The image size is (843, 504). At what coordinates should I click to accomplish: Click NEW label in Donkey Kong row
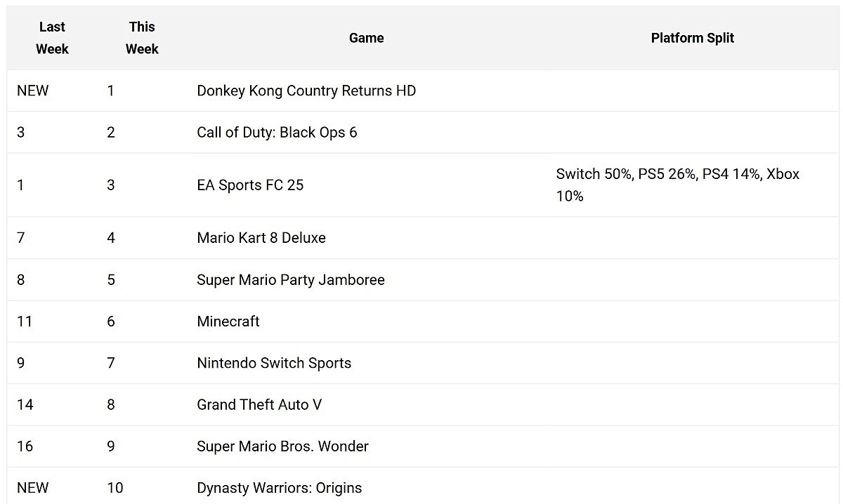(33, 91)
